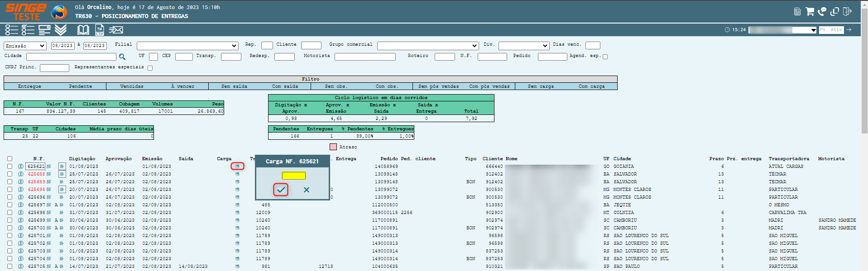The height and width of the screenshot is (271, 868).
Task: Cancel the Carga NF popup with X
Action: (x=307, y=190)
